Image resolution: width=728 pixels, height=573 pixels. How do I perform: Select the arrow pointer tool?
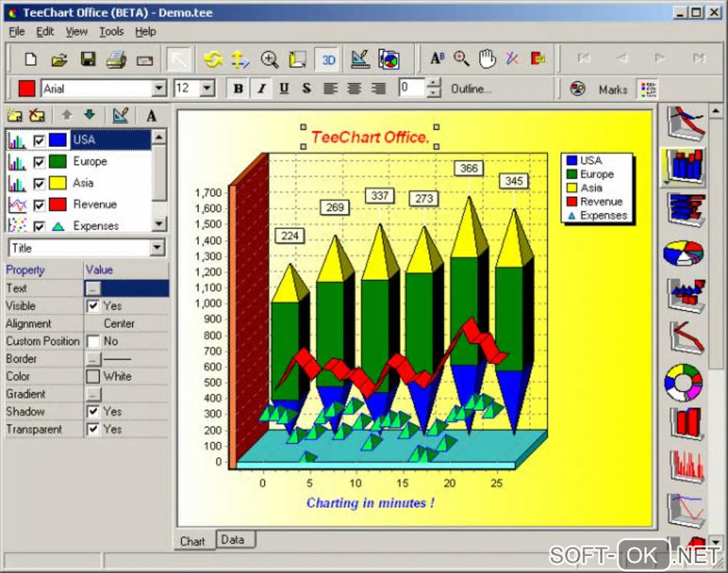[179, 59]
